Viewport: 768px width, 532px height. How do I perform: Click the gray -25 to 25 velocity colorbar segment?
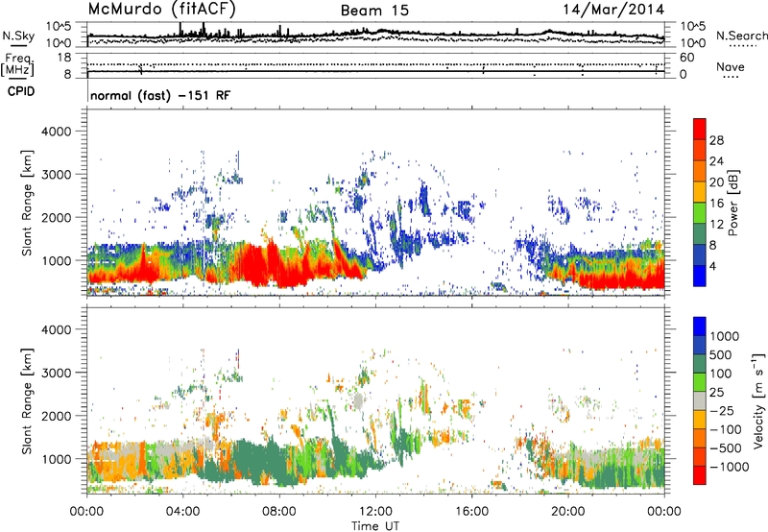700,400
